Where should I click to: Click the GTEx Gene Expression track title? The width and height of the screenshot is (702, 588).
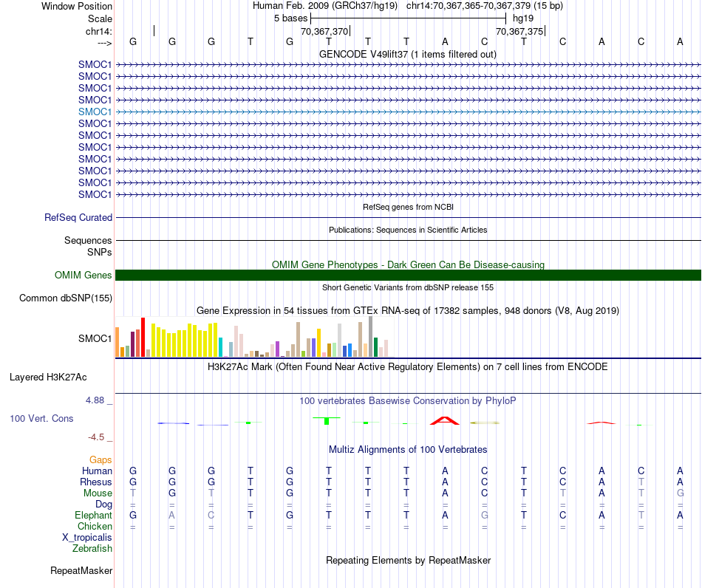(x=408, y=310)
